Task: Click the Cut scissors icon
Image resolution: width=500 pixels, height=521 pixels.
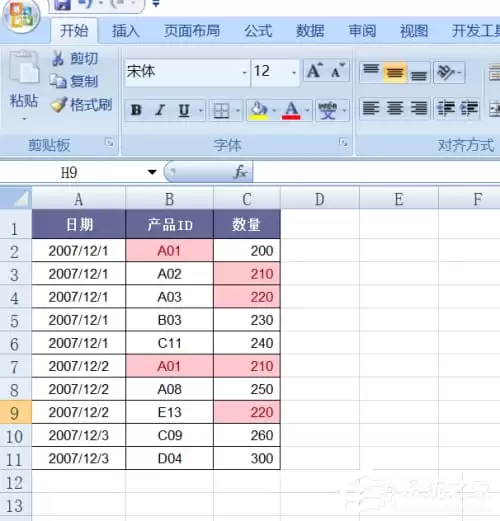Action: pyautogui.click(x=58, y=58)
